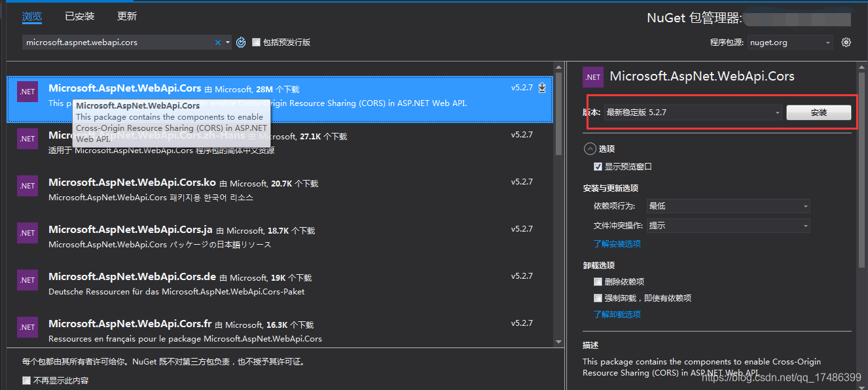This screenshot has width=868, height=390.
Task: Open the 程序包源 nuget.org dropdown
Action: [x=789, y=43]
